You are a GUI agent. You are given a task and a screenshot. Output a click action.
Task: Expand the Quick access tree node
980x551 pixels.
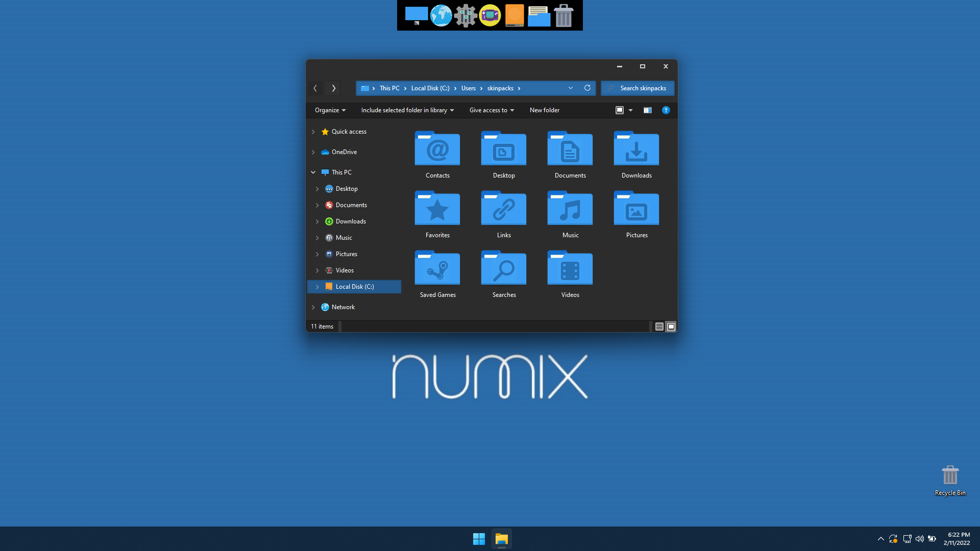(x=313, y=132)
